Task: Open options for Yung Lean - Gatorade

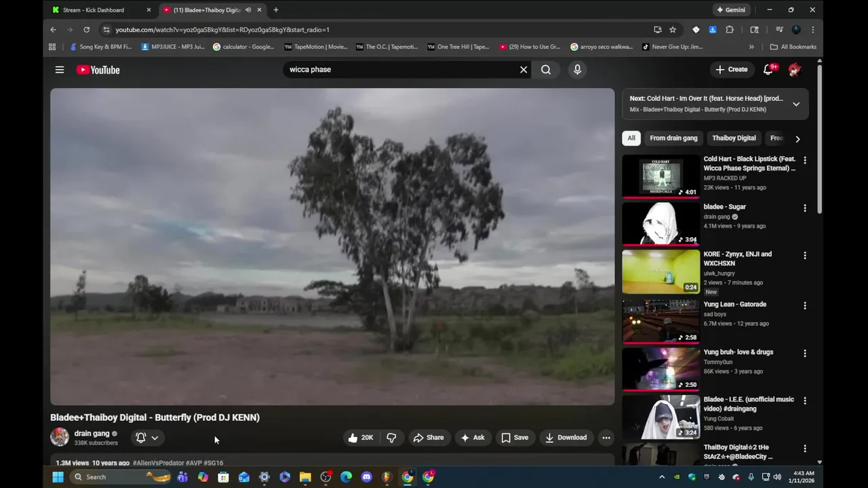Action: (x=805, y=306)
